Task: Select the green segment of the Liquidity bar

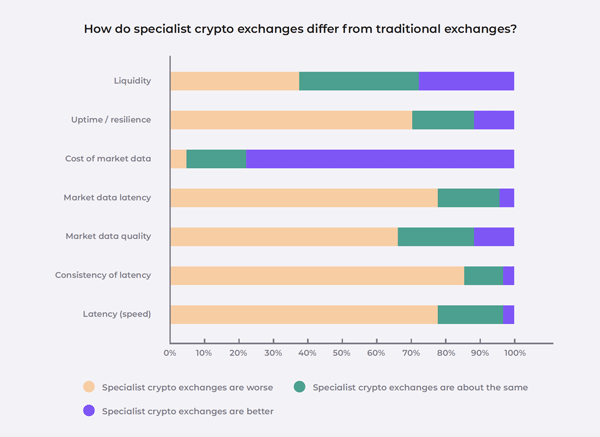Action: tap(359, 81)
